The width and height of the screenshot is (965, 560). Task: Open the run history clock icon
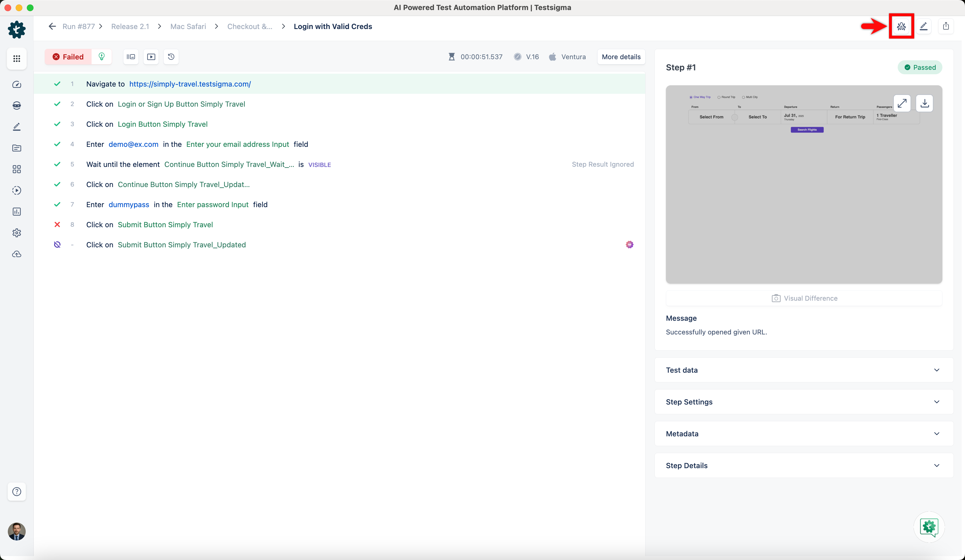171,57
